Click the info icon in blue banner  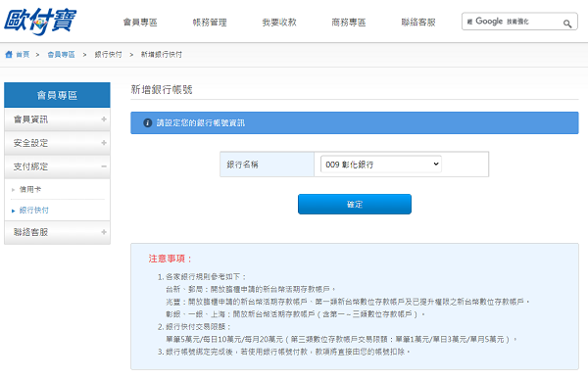click(148, 122)
